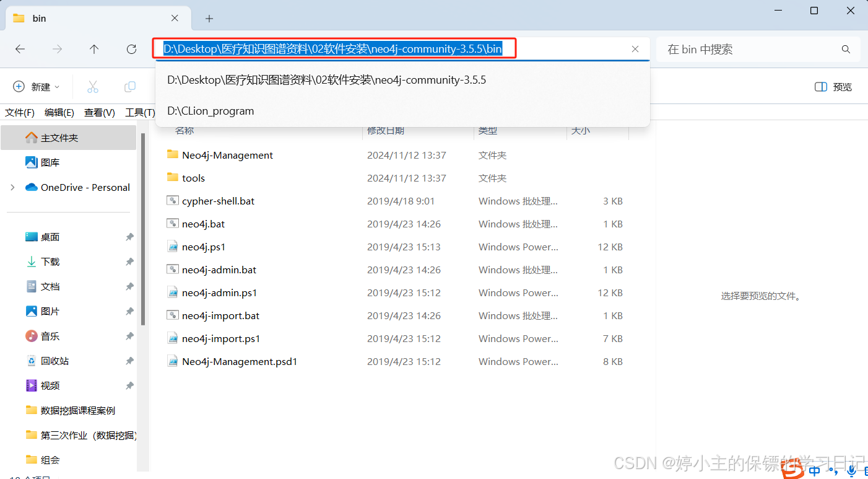Open a new tab with plus button
The width and height of the screenshot is (868, 479).
click(209, 19)
